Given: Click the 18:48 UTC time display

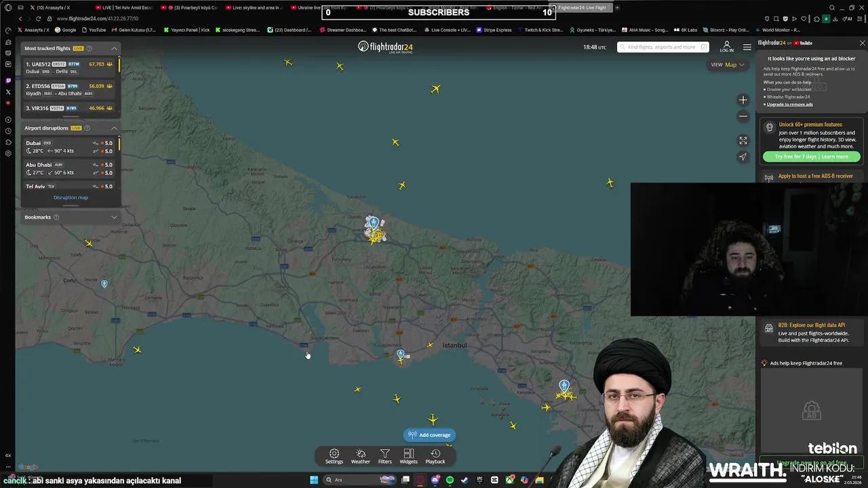Looking at the screenshot, I should [595, 47].
